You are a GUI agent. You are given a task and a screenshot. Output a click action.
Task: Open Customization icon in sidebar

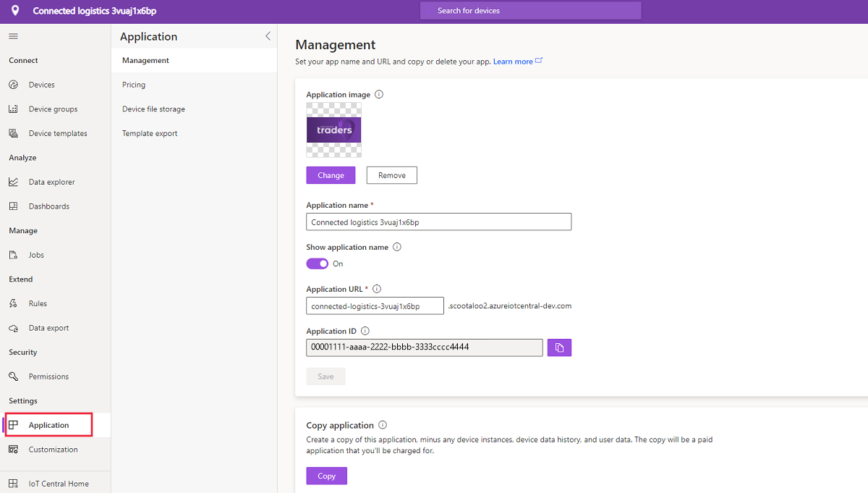coord(13,450)
